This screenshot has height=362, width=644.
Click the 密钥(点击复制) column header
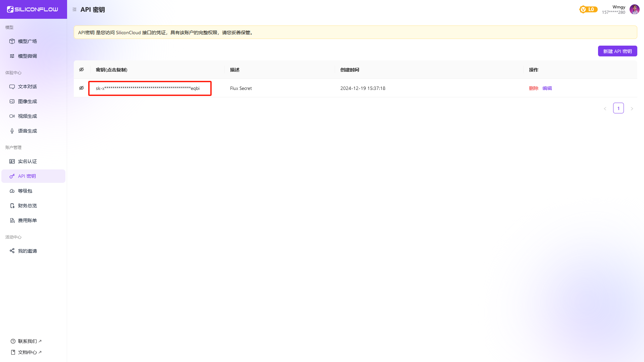(111, 70)
